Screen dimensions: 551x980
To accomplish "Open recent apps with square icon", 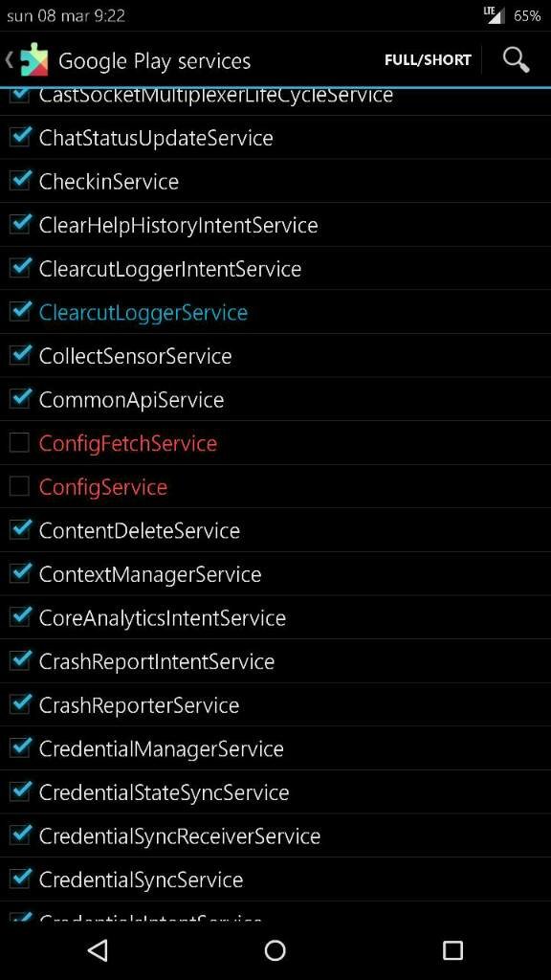I will 452,950.
